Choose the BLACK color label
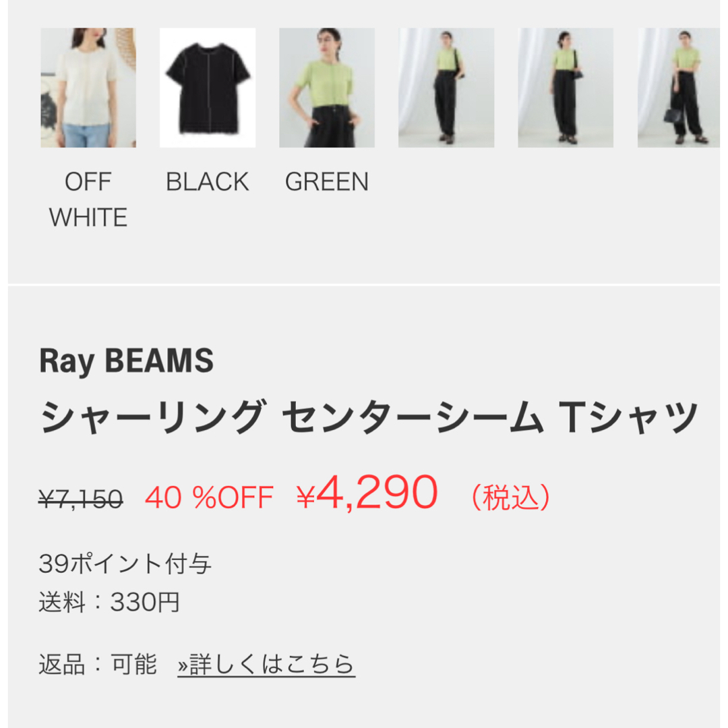 point(208,181)
